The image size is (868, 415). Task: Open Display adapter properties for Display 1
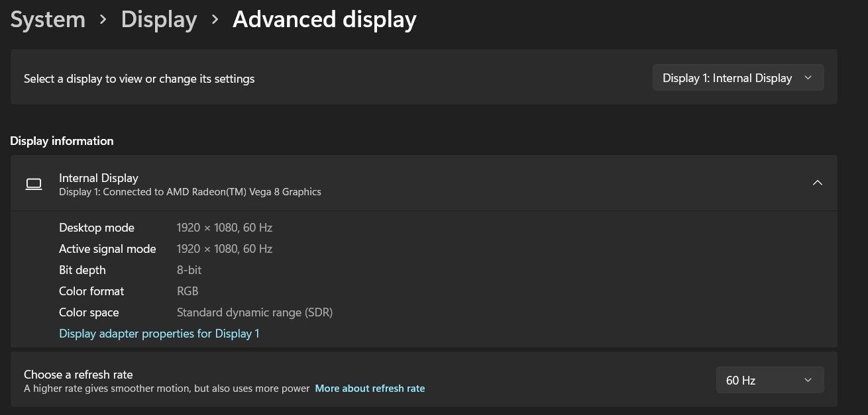point(159,333)
